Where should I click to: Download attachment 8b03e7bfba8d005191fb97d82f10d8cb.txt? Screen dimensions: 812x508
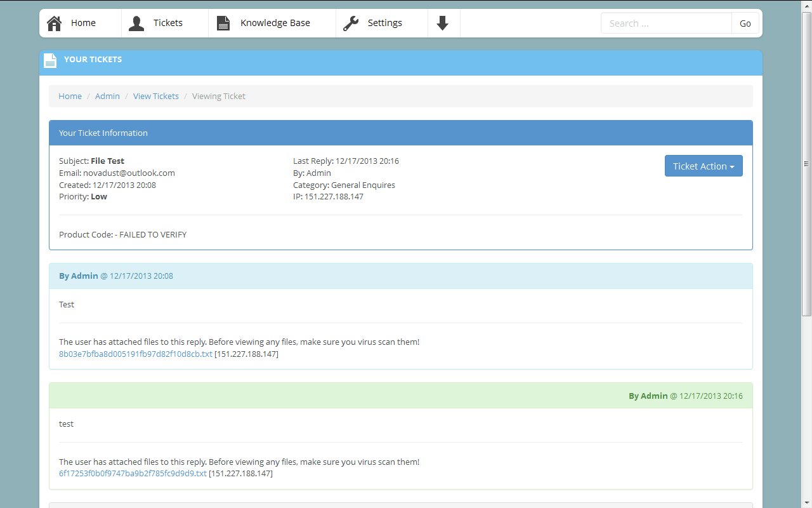(135, 354)
